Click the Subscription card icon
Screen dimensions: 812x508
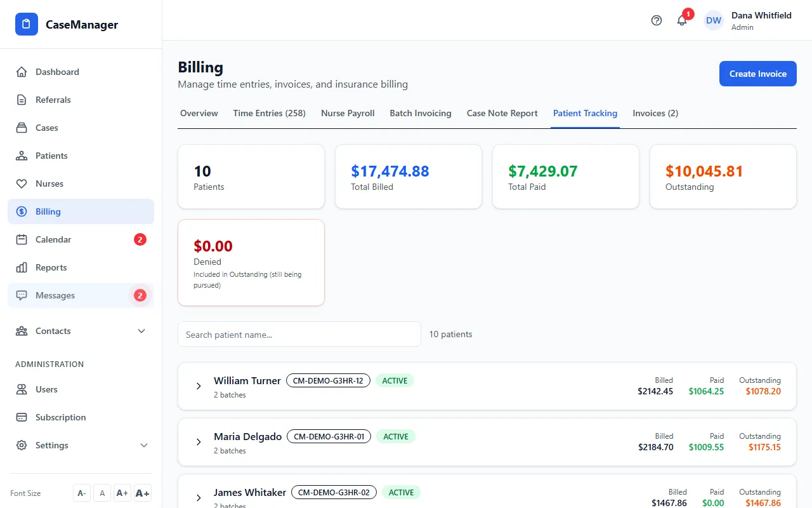coord(22,417)
